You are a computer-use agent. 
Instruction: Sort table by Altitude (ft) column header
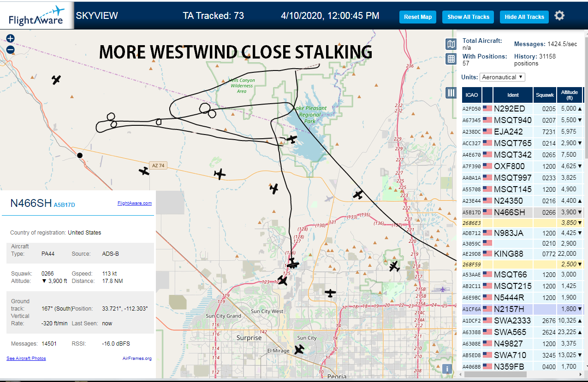(x=570, y=95)
